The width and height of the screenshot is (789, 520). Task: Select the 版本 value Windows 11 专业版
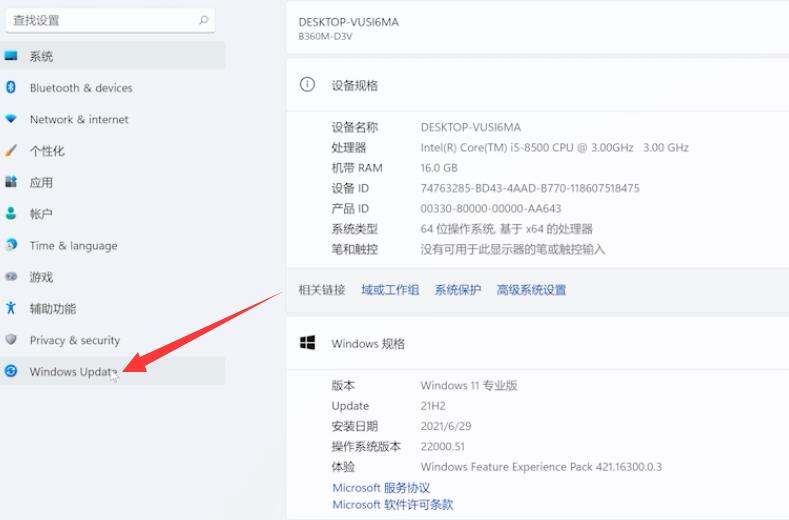pos(469,386)
